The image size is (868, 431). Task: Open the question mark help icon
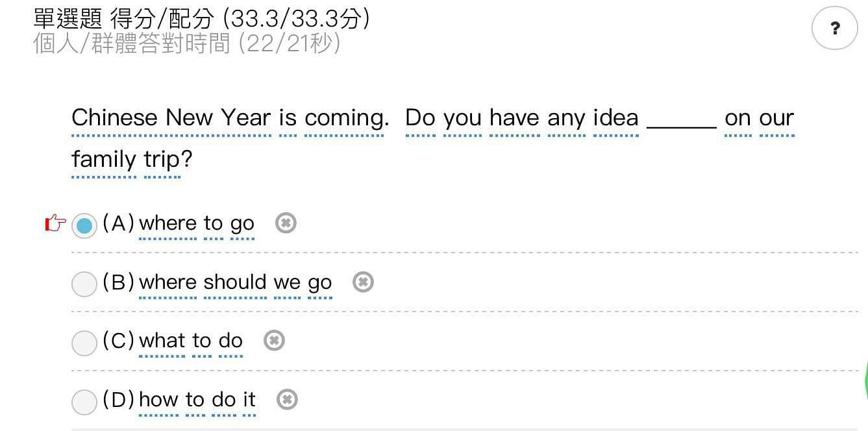click(835, 28)
